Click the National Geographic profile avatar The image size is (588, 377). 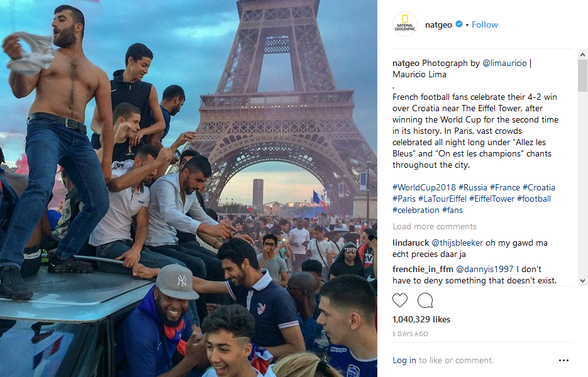405,24
